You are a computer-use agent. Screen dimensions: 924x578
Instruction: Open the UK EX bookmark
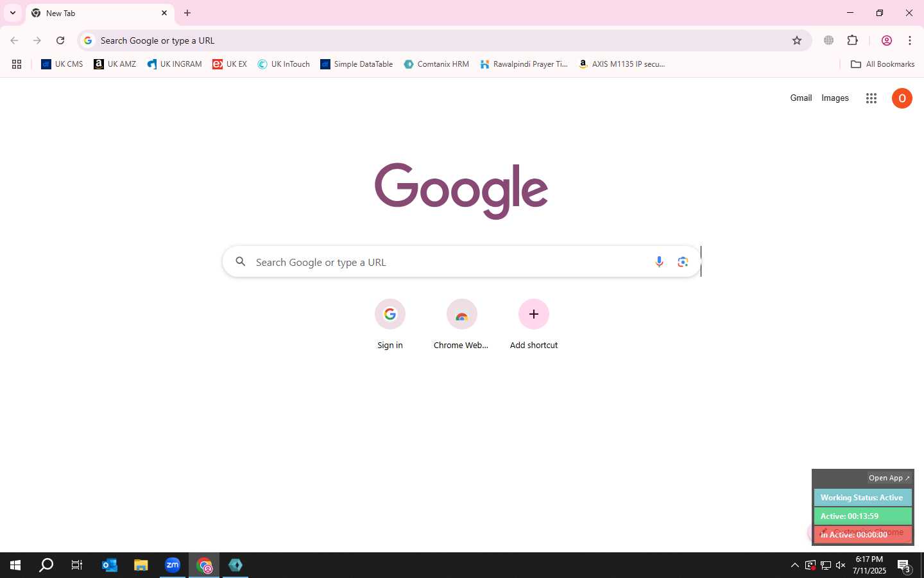click(230, 64)
